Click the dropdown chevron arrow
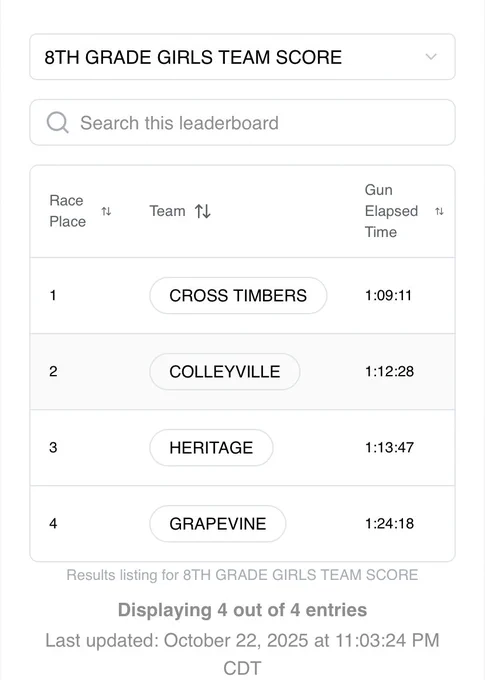 pyautogui.click(x=431, y=57)
